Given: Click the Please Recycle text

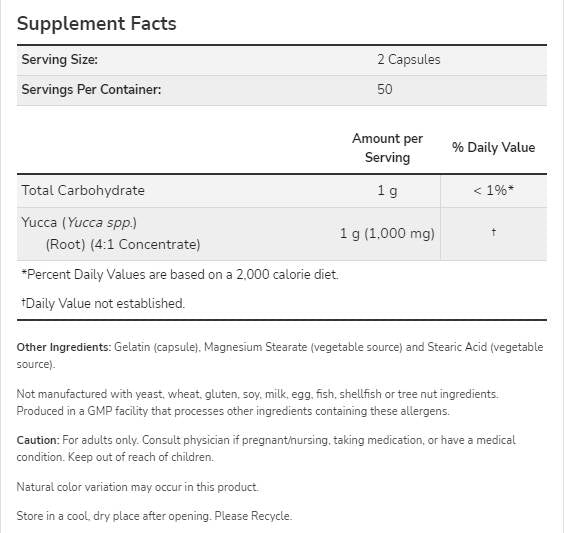Looking at the screenshot, I should coord(253,516).
